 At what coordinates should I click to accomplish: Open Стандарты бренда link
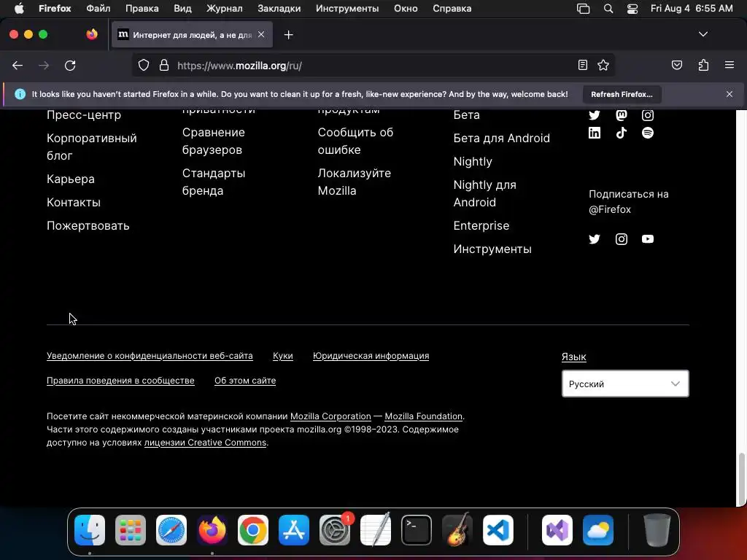[214, 182]
